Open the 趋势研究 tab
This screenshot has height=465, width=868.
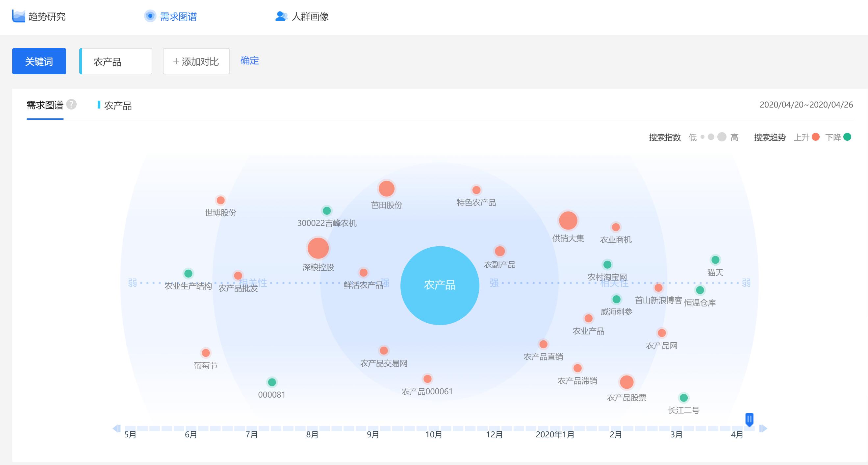coord(46,16)
